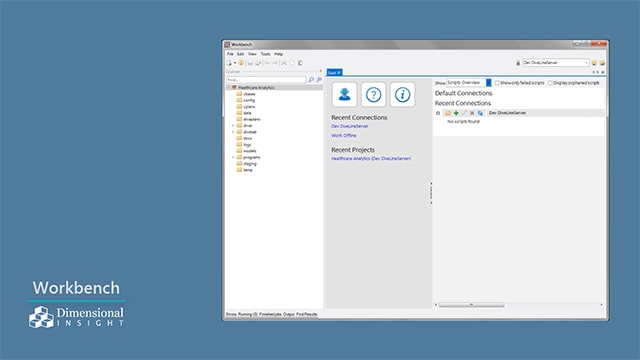Viewport: 640px width, 360px height.
Task: Click the X delete script icon
Action: pyautogui.click(x=472, y=113)
